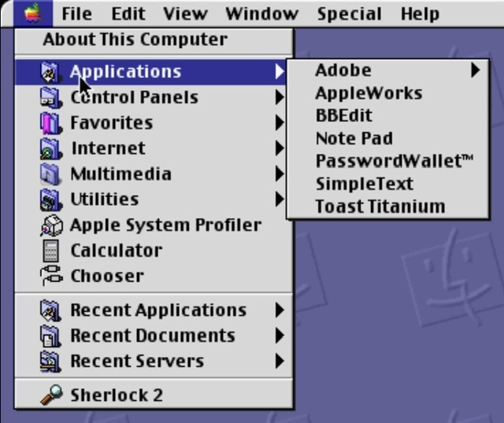Click the Utilities folder icon
The image size is (504, 423).
point(50,199)
